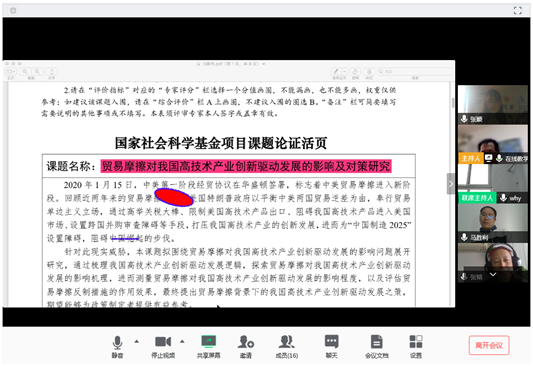Open PDF title dropdown arrow in titlebar
This screenshot has height=366, width=533.
click(264, 64)
